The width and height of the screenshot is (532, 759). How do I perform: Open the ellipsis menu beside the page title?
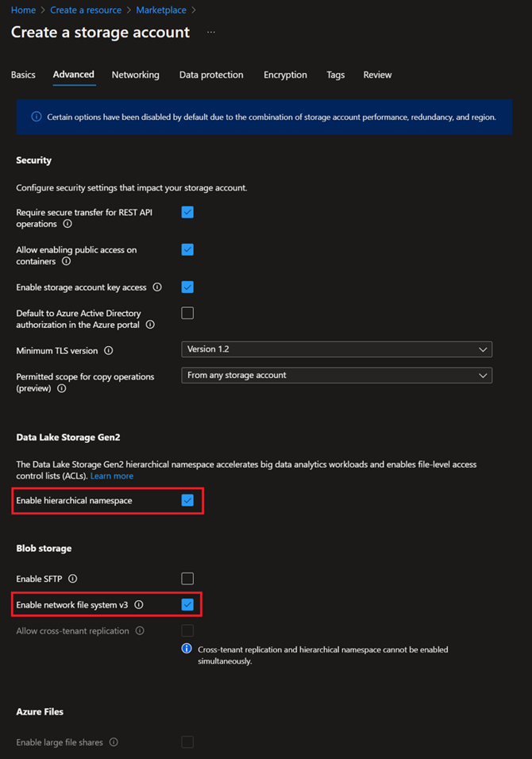(x=211, y=33)
